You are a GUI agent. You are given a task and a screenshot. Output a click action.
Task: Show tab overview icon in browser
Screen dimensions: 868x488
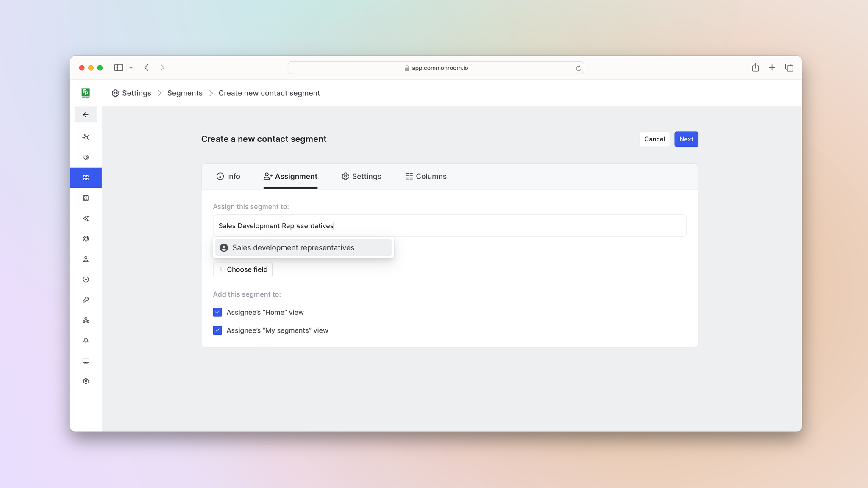tap(789, 67)
